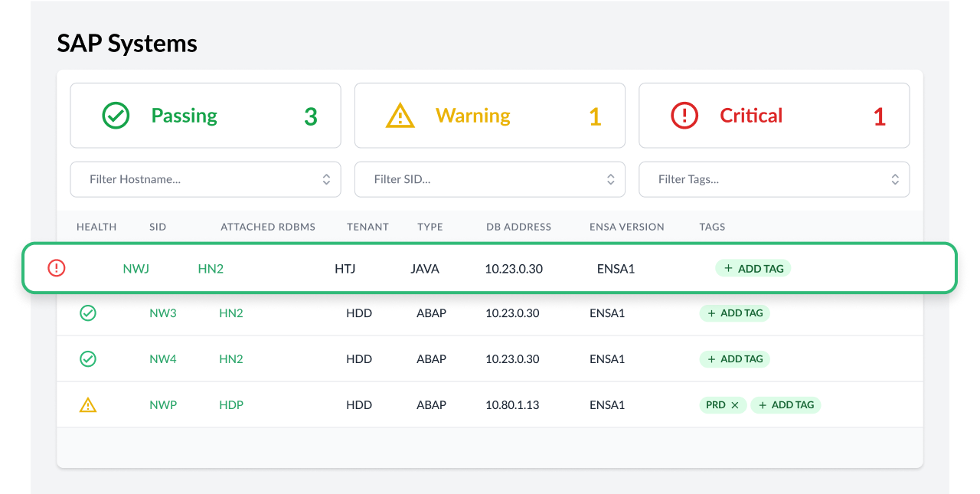Click the HTJ tenant cell

click(x=345, y=269)
